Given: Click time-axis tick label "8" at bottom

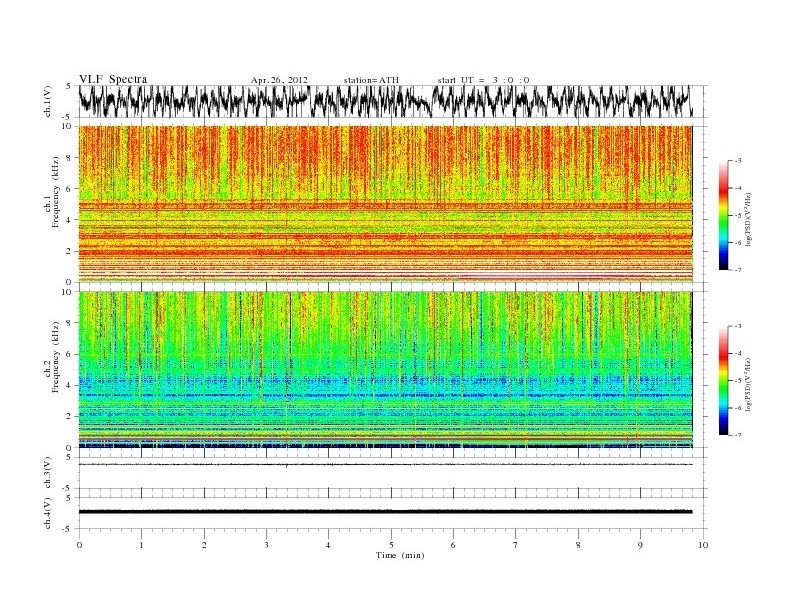Looking at the screenshot, I should pos(578,545).
